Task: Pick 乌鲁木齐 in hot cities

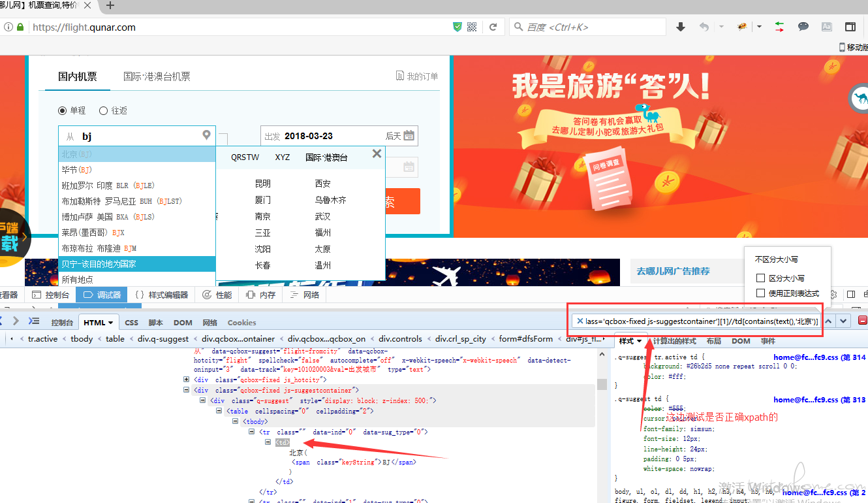Action: (330, 200)
